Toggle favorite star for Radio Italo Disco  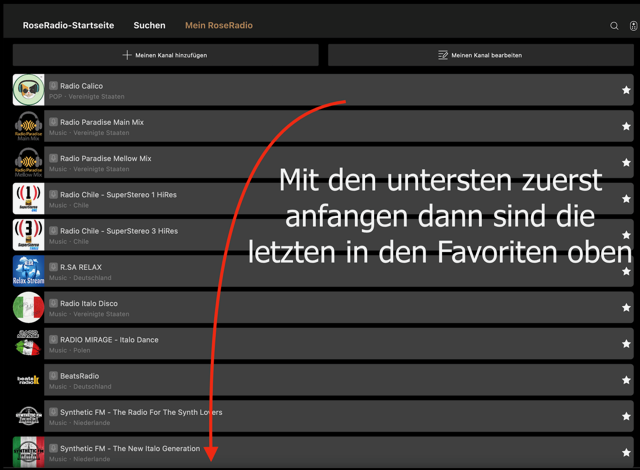click(x=626, y=308)
